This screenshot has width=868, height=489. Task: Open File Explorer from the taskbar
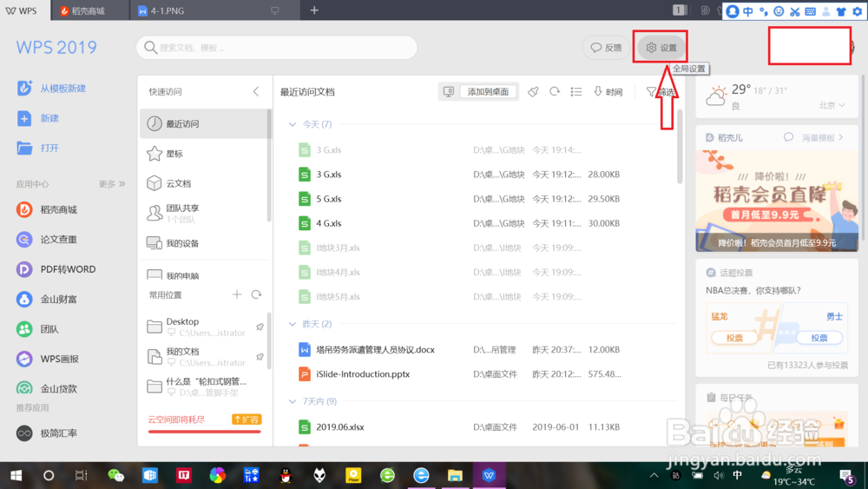(x=455, y=475)
